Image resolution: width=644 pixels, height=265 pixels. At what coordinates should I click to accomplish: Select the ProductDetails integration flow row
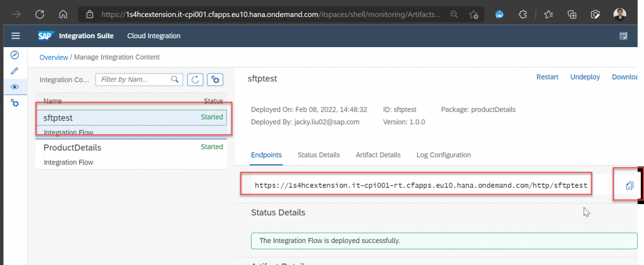coord(131,154)
